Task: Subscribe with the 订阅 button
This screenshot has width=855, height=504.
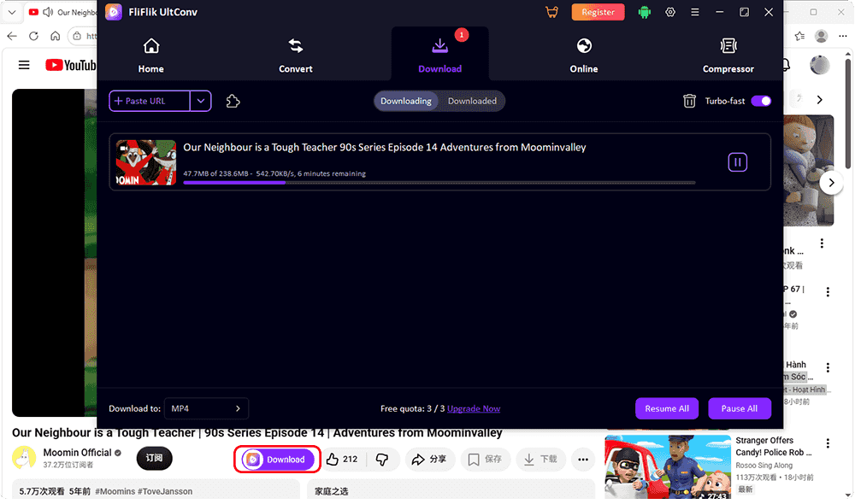Action: click(154, 458)
